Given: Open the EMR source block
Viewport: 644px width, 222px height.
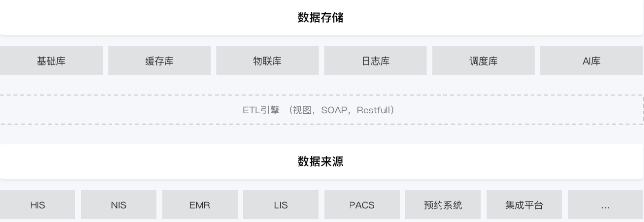Looking at the screenshot, I should pyautogui.click(x=200, y=205).
